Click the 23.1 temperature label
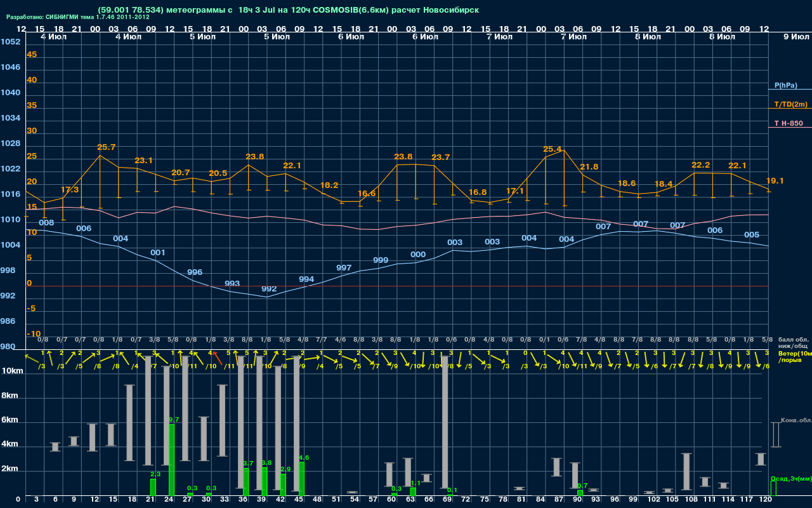Viewport: 812px width, 508px height. pyautogui.click(x=143, y=161)
